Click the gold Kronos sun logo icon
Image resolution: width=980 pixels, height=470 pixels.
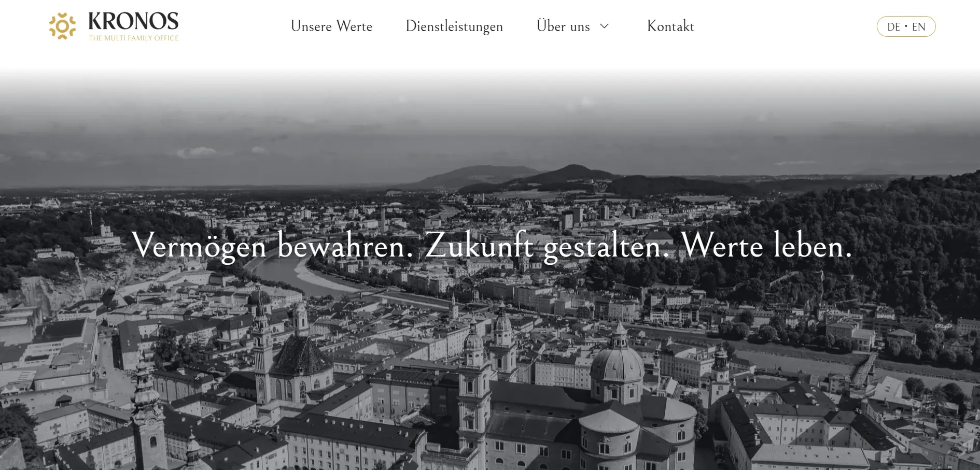point(62,26)
